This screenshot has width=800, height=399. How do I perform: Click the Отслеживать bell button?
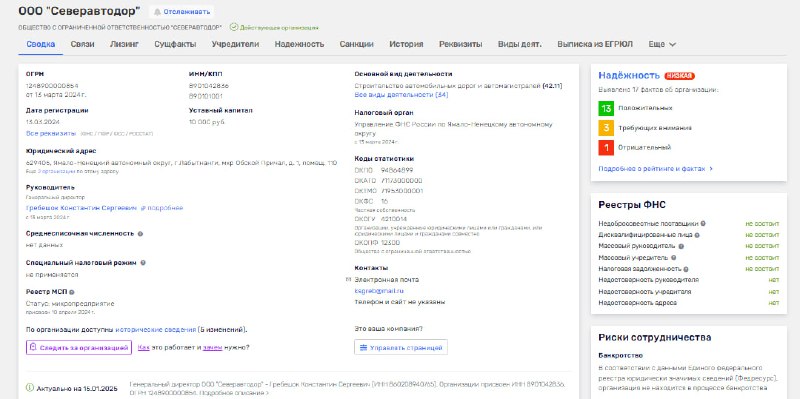coord(182,11)
